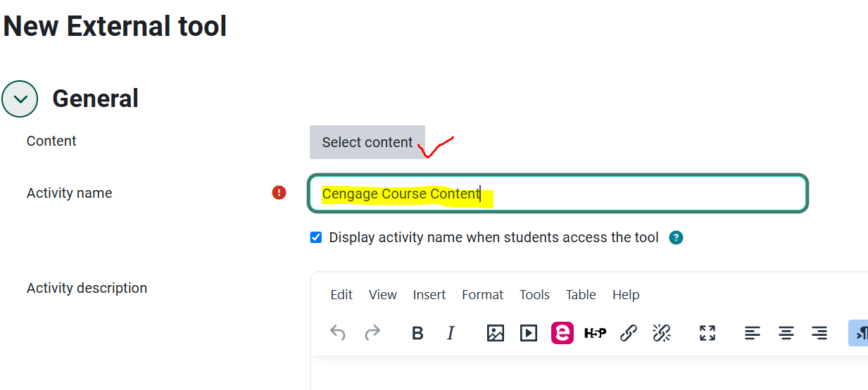Toggle fullscreen mode for the editor
The width and height of the screenshot is (868, 390).
[x=707, y=333]
